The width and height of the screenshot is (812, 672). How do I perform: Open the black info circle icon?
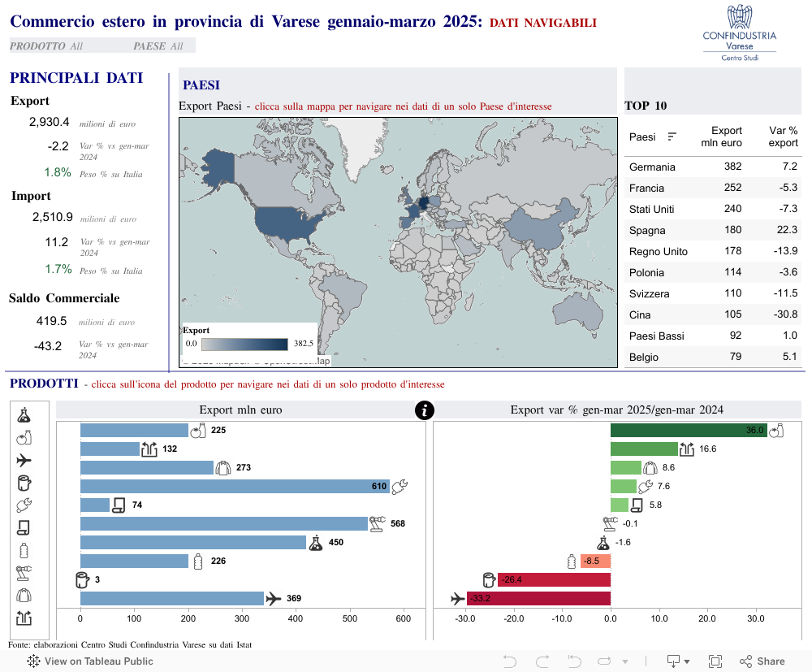pos(425,410)
